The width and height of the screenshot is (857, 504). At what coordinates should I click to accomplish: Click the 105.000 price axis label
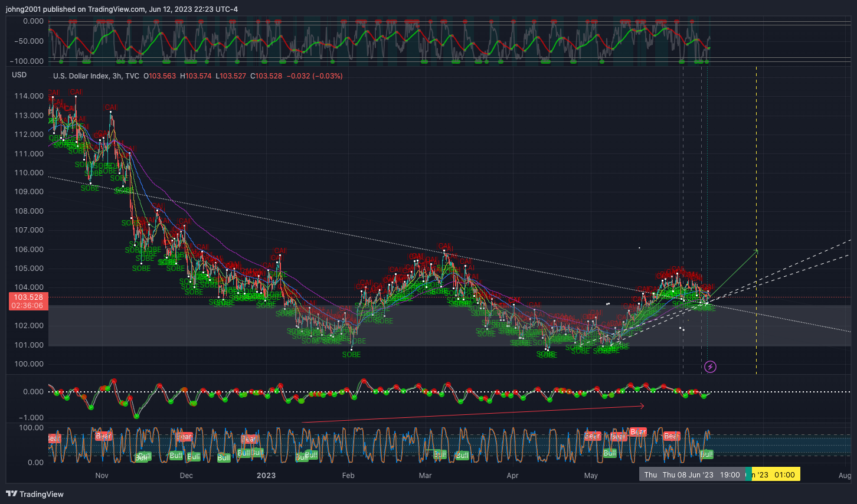point(29,269)
